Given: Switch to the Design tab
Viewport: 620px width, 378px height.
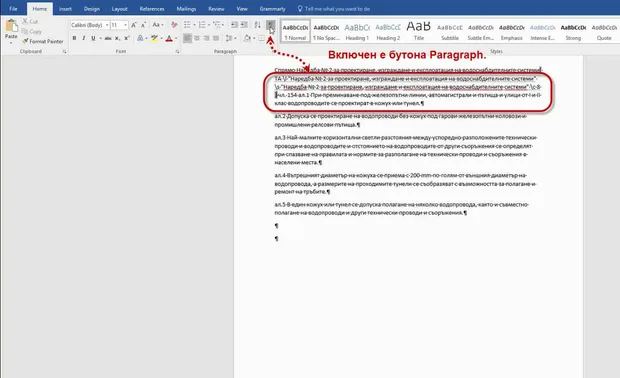Looking at the screenshot, I should tap(92, 9).
